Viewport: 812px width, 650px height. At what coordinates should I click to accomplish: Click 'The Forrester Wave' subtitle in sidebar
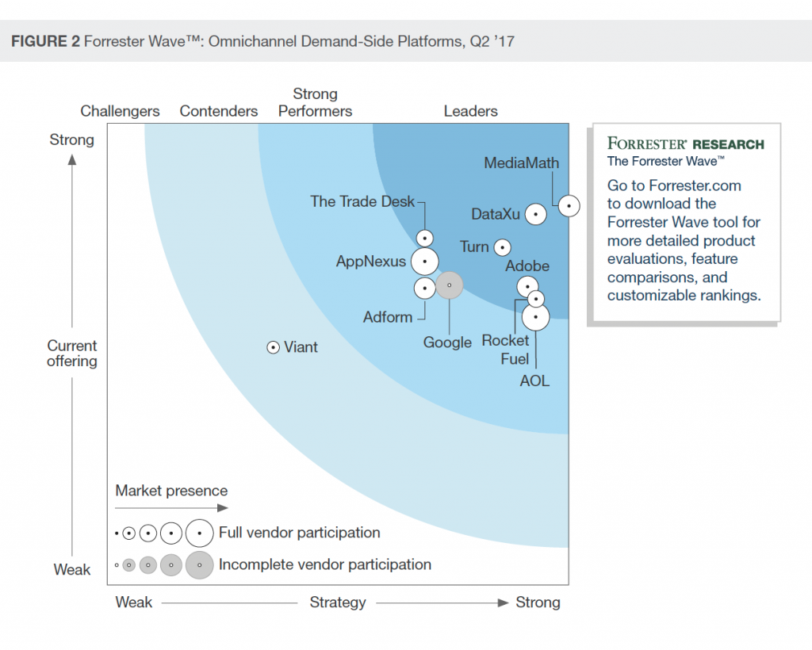pyautogui.click(x=666, y=162)
